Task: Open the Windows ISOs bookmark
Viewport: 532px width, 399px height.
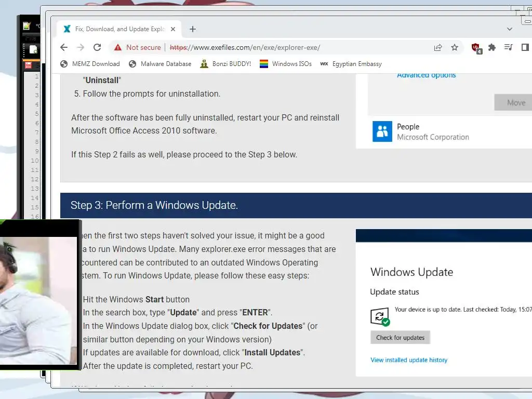Action: tap(286, 64)
